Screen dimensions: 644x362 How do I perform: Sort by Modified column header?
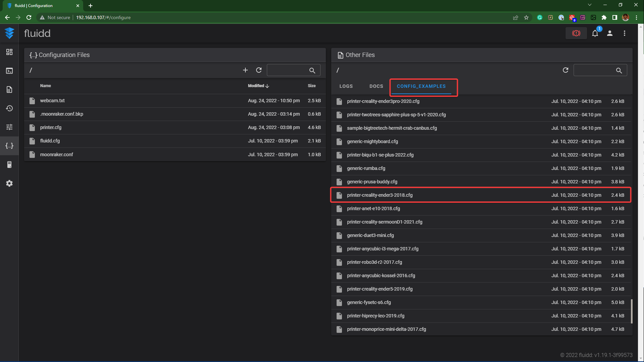(x=258, y=86)
